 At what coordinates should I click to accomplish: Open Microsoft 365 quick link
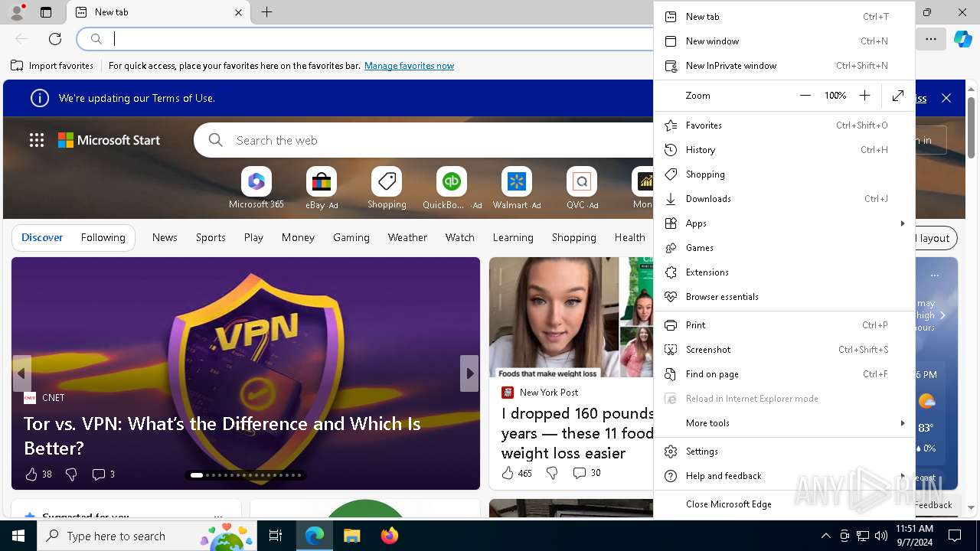[256, 188]
